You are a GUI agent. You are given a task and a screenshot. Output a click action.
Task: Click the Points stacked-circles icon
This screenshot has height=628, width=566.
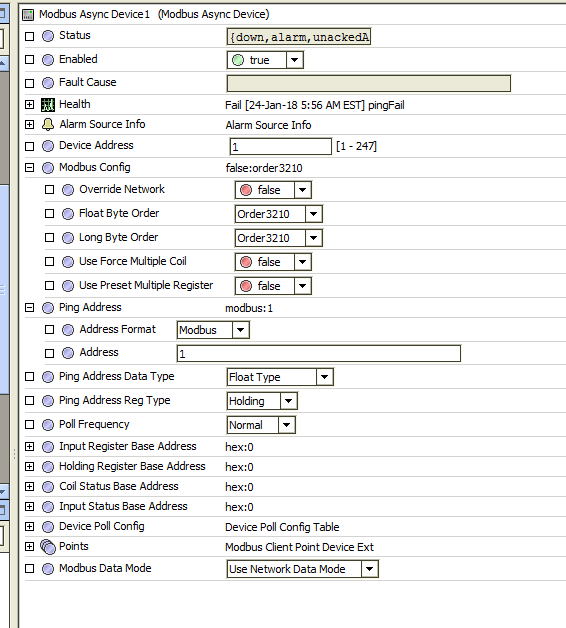pyautogui.click(x=48, y=547)
